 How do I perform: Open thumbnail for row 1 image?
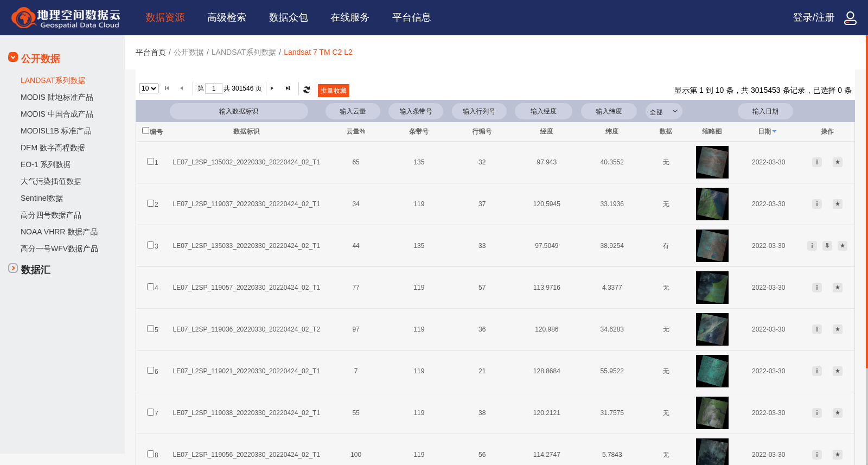[712, 162]
